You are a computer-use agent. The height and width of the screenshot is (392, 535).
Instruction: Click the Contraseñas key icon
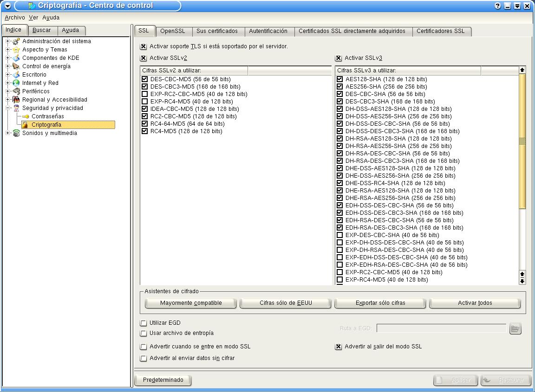(26, 116)
